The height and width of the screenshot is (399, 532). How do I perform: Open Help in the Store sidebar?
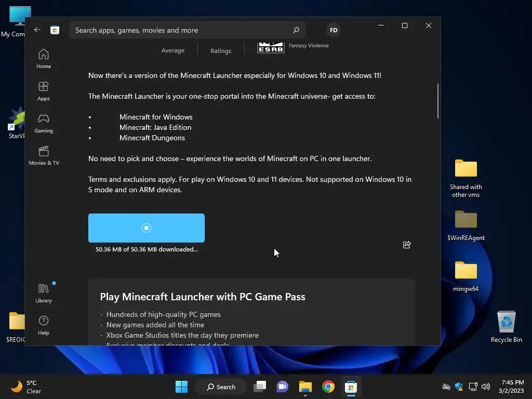point(44,325)
